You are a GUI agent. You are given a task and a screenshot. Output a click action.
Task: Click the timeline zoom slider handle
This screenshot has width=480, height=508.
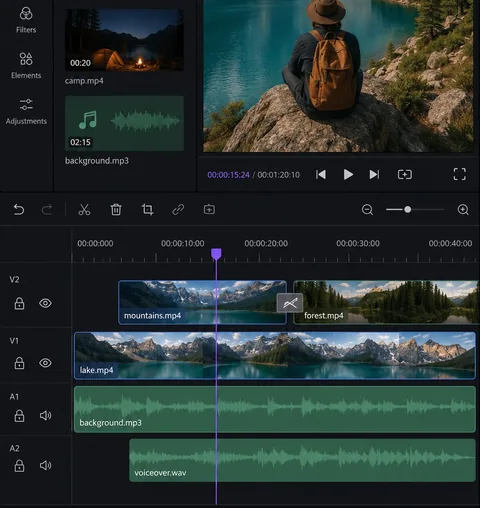pos(408,210)
